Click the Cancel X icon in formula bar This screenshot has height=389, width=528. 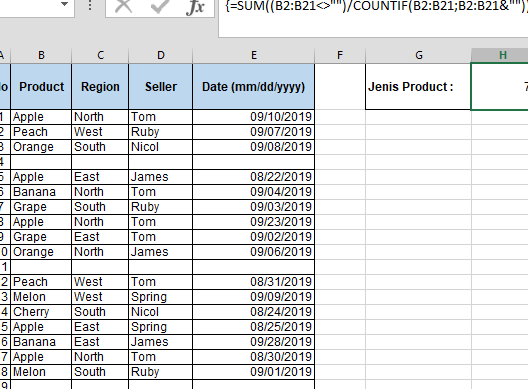(x=124, y=6)
